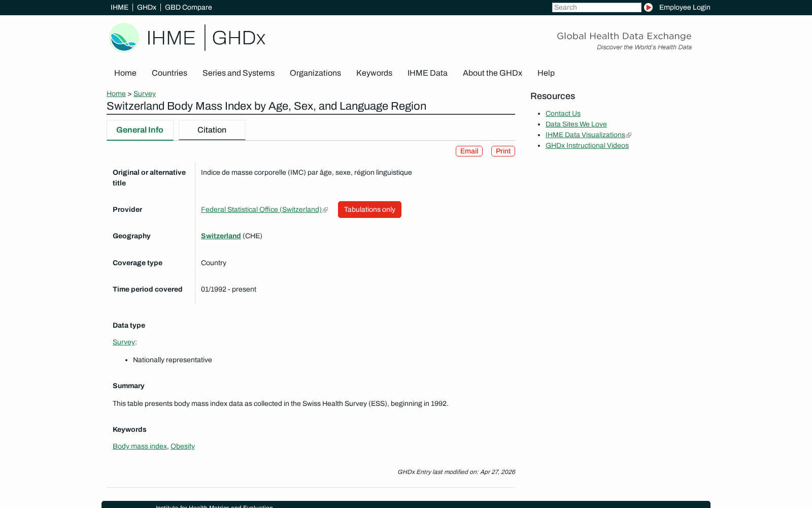Click the 'GHDx Entry last modified on' note

click(x=456, y=472)
